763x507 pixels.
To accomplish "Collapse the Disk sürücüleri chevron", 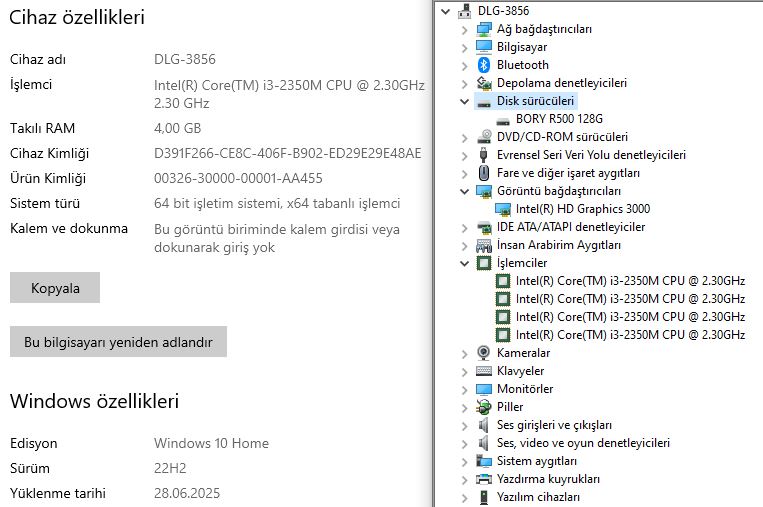I will click(465, 101).
